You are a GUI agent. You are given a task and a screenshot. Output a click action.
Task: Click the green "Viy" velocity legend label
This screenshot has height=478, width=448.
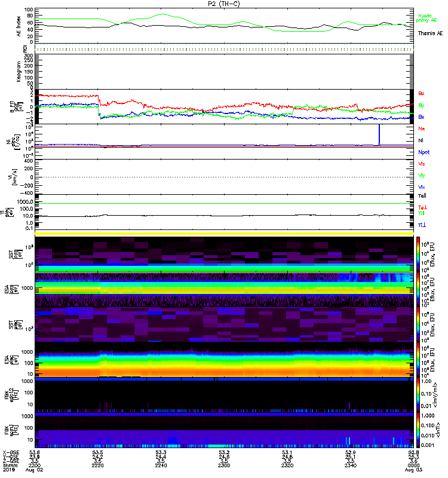click(422, 176)
